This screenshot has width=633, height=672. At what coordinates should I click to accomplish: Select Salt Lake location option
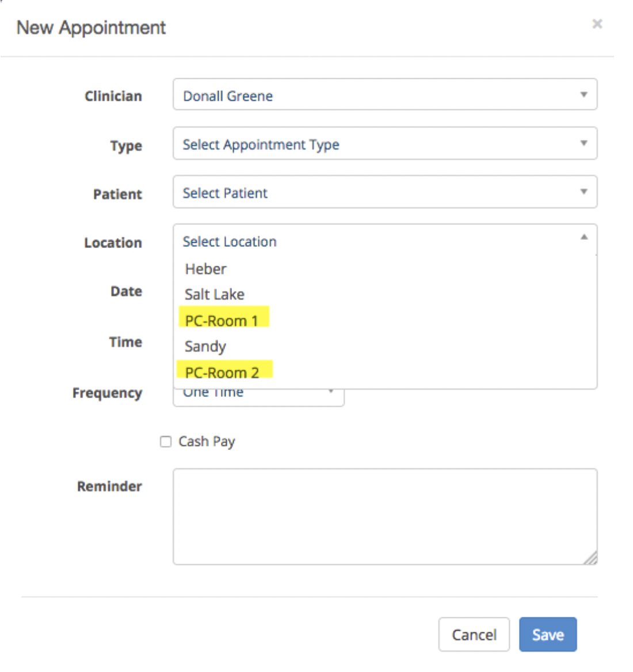[x=385, y=295]
